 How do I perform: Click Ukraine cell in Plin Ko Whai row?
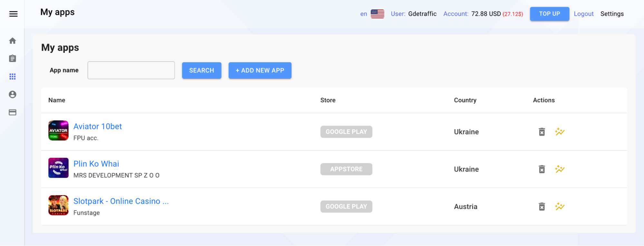pyautogui.click(x=466, y=169)
